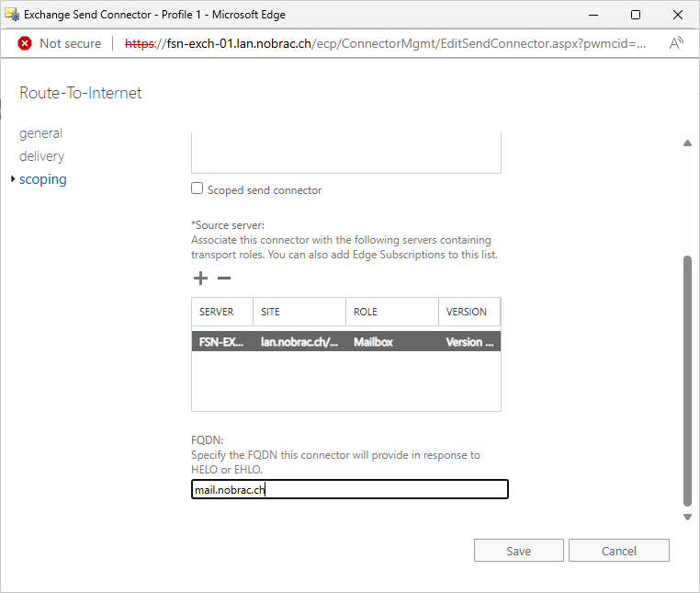
Task: Sort by SITE column header
Action: (x=299, y=312)
